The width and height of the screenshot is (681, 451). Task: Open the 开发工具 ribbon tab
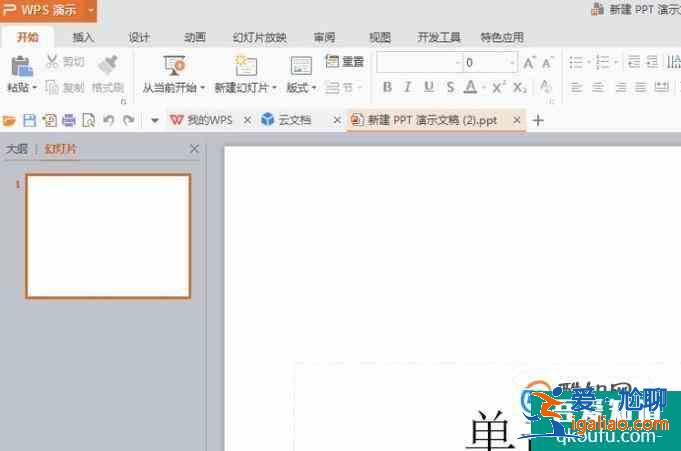[439, 37]
